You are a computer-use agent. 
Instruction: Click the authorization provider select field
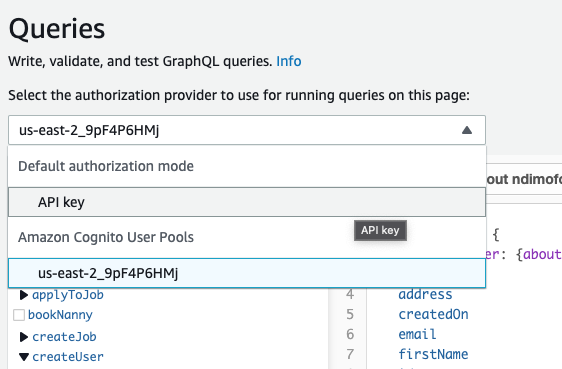[247, 130]
